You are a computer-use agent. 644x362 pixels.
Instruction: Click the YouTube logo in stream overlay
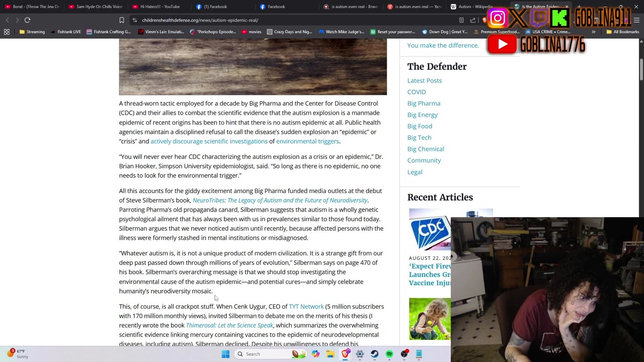[502, 45]
